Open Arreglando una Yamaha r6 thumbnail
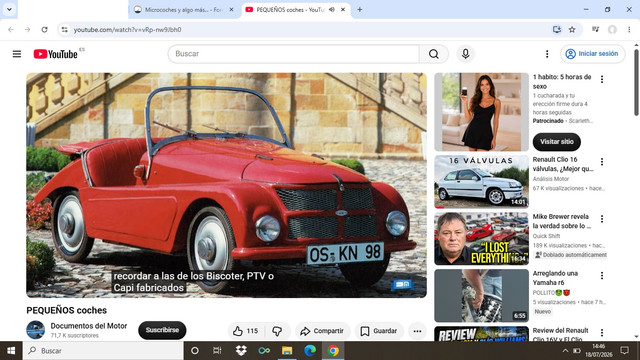This screenshot has height=360, width=640. click(481, 296)
